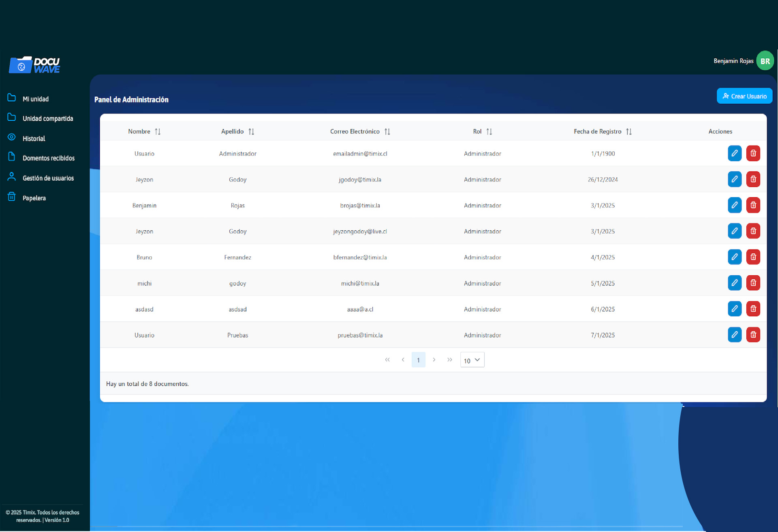Delete the jgodoy@timix.la user
Screen dimensions: 778x532
point(753,179)
